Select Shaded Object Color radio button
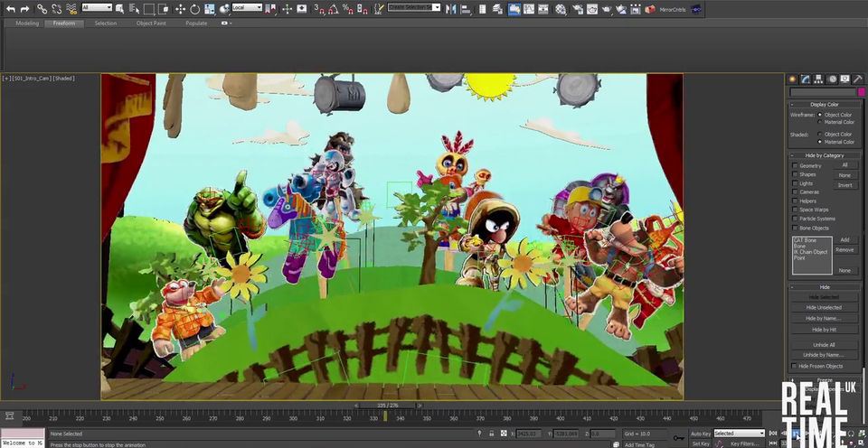This screenshot has height=448, width=868. pos(820,135)
